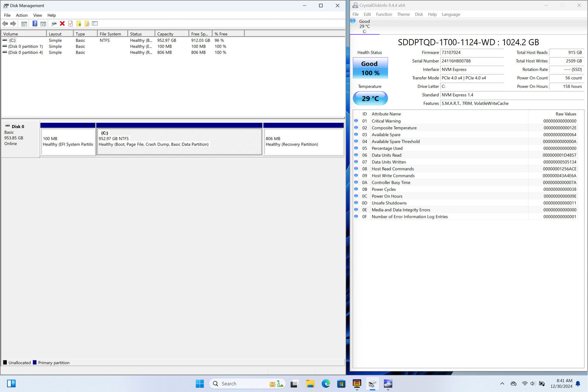Show hidden icons in the system tray
The image size is (588, 392).
click(x=502, y=384)
